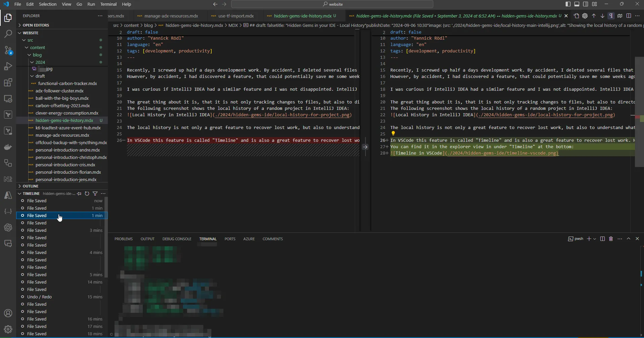Screen dimensions: 644x338
Task: Toggle Primary Side Bar visibility
Action: click(x=568, y=4)
